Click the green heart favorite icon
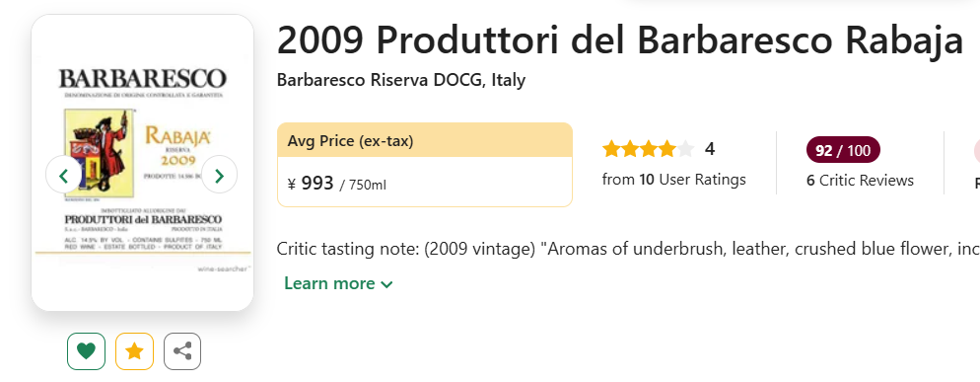The width and height of the screenshot is (980, 382). pos(86,351)
